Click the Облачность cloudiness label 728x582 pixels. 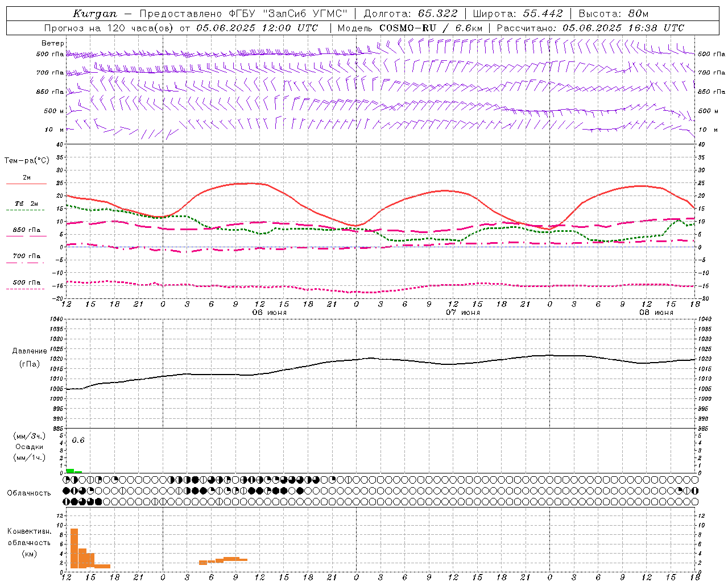[x=29, y=493]
